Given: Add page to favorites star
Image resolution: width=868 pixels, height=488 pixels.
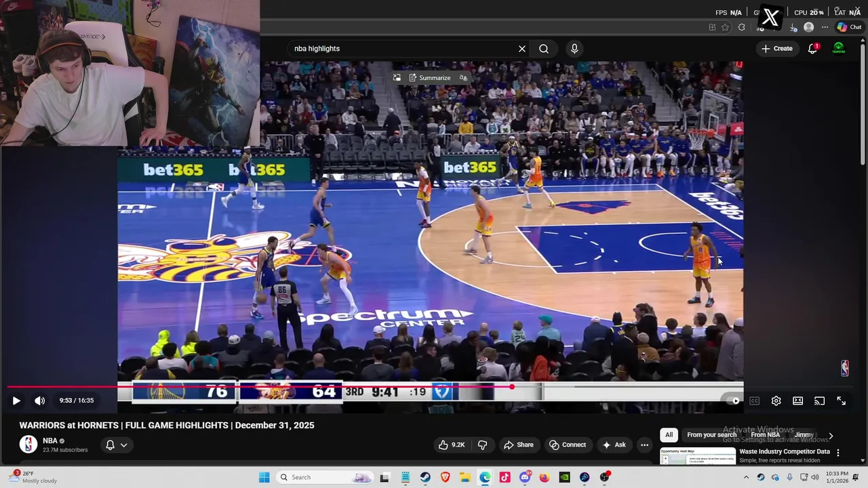Looking at the screenshot, I should (725, 27).
